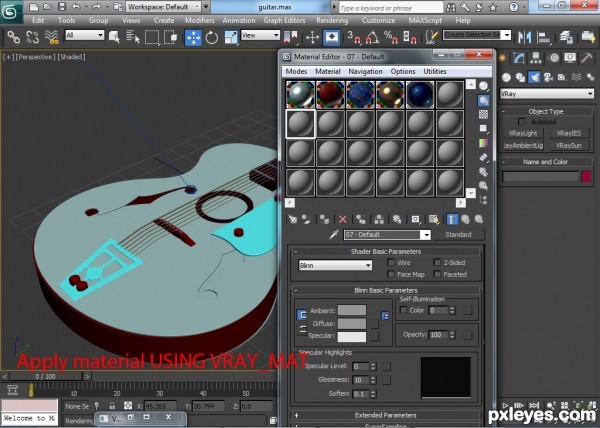Click the Align tool icon
Viewport: 600px width, 428px height.
pyautogui.click(x=543, y=37)
